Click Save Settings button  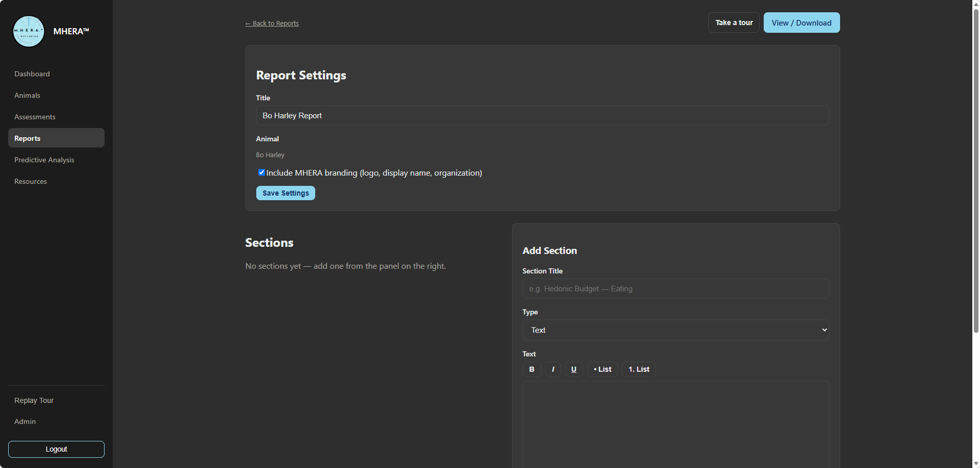tap(285, 193)
